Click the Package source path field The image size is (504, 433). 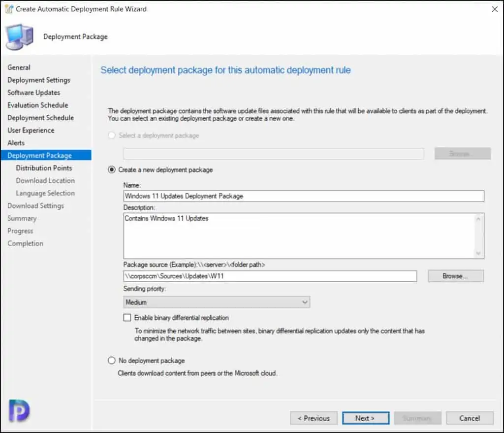270,276
